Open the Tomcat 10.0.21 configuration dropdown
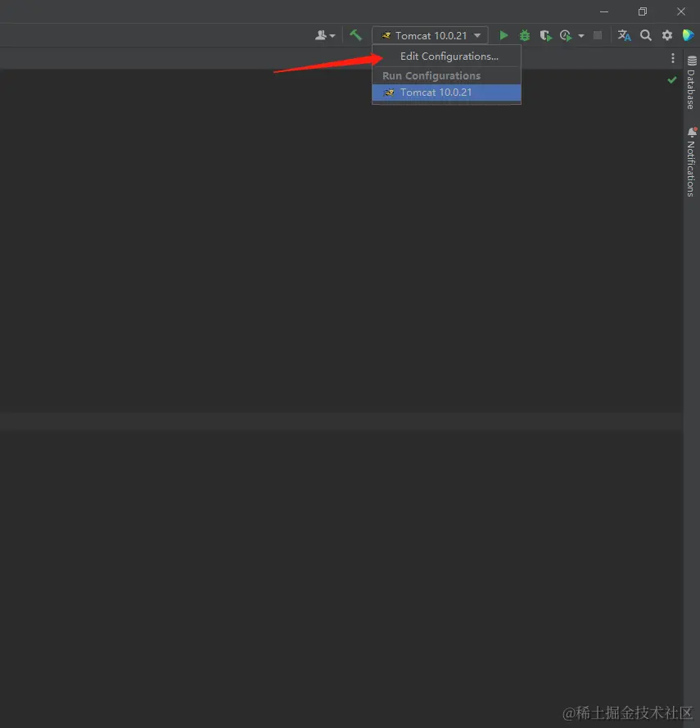This screenshot has width=700, height=728. pos(430,35)
